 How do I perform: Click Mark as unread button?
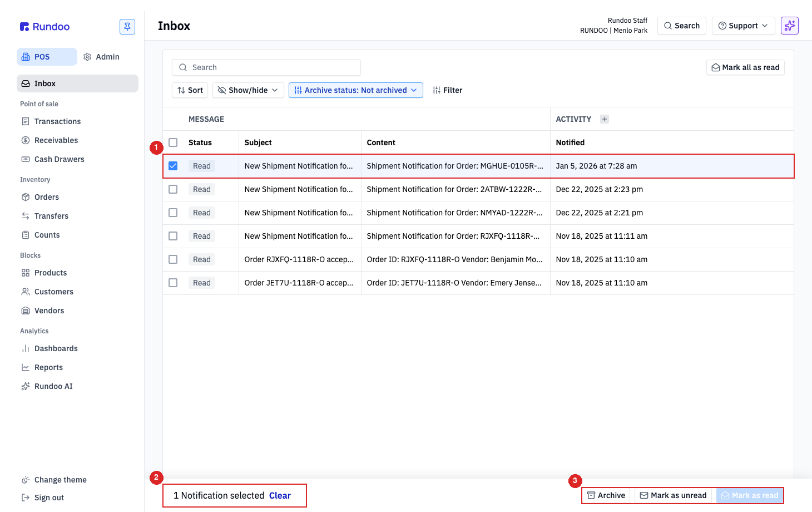pyautogui.click(x=673, y=495)
